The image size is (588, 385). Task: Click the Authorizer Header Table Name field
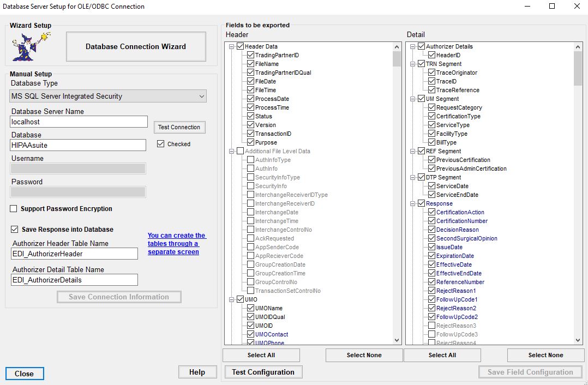pyautogui.click(x=75, y=254)
